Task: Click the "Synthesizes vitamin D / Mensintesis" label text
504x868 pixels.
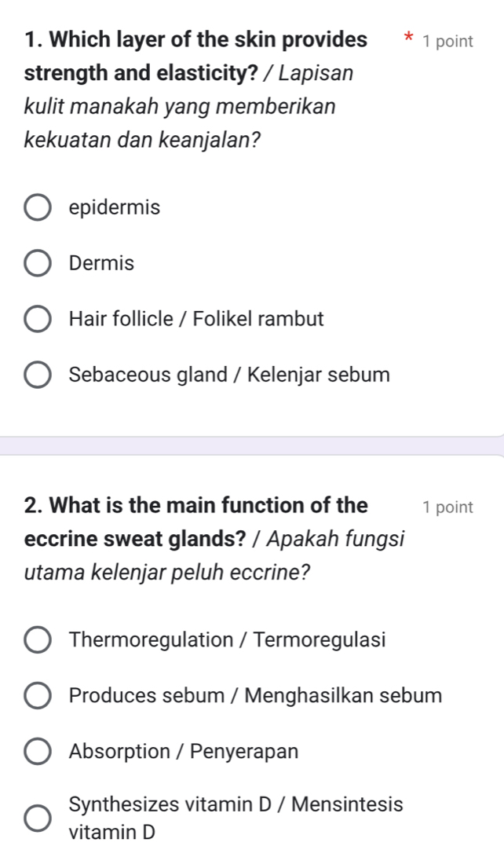Action: coord(236,805)
